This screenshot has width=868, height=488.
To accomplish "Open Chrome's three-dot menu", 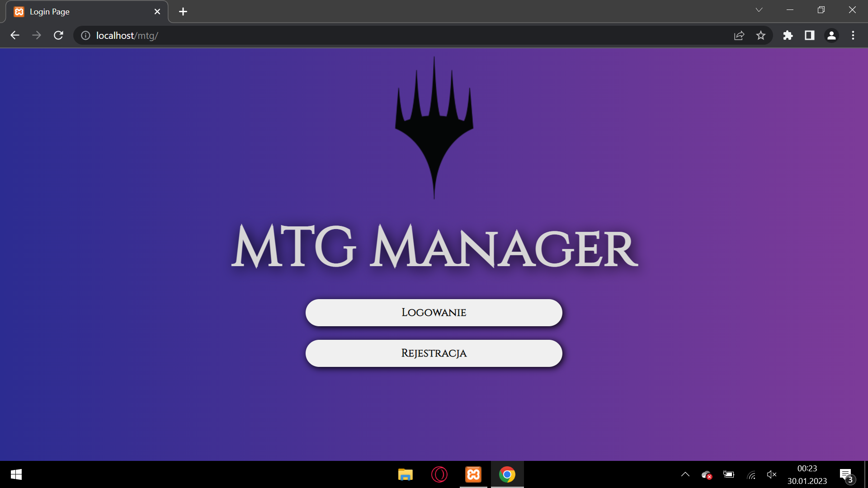I will pos(853,35).
